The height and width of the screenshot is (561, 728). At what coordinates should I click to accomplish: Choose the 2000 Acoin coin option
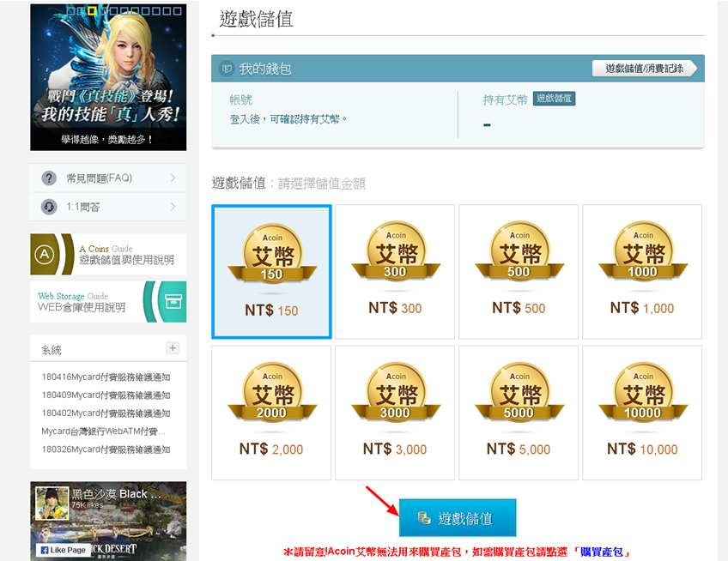(x=271, y=413)
